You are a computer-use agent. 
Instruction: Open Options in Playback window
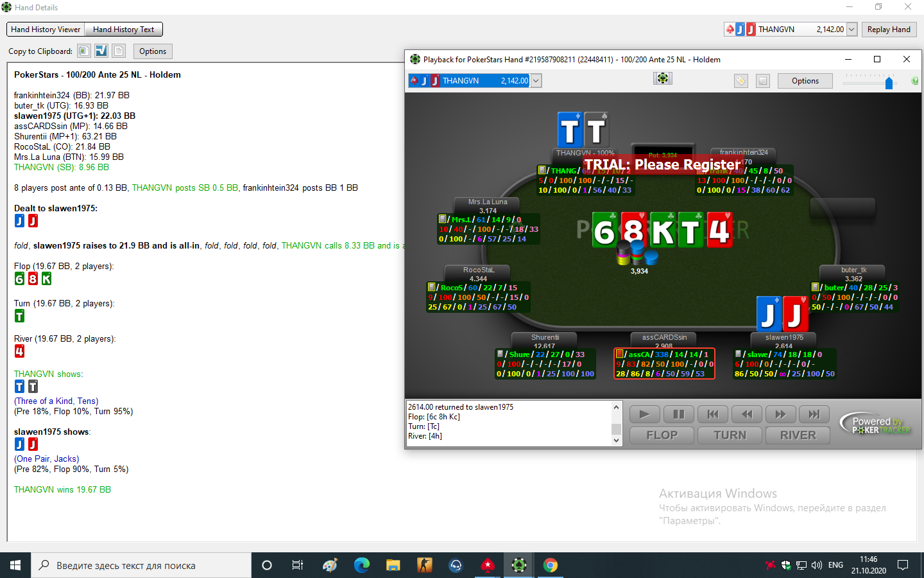click(x=805, y=81)
